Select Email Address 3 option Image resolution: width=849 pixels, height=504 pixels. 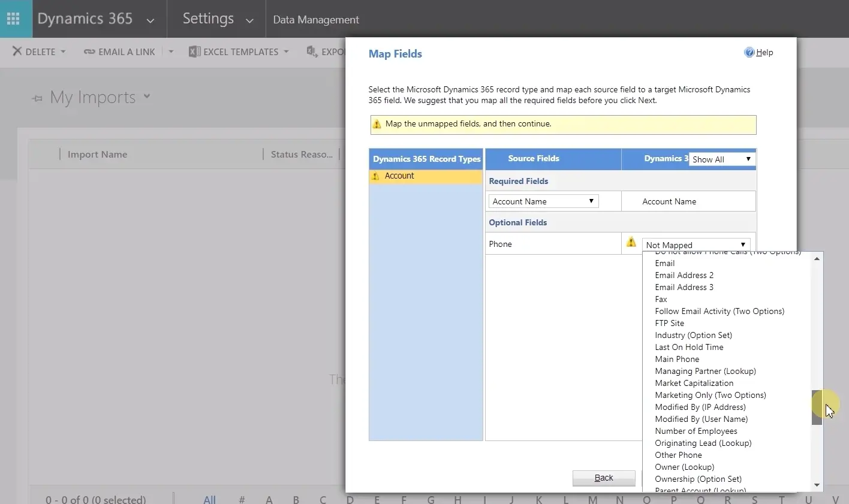684,287
